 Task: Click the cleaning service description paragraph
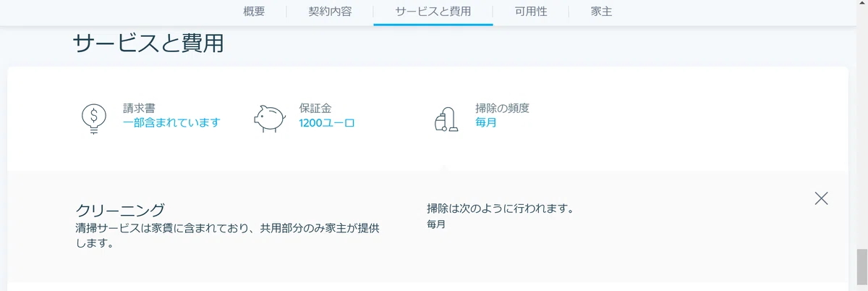pyautogui.click(x=228, y=236)
